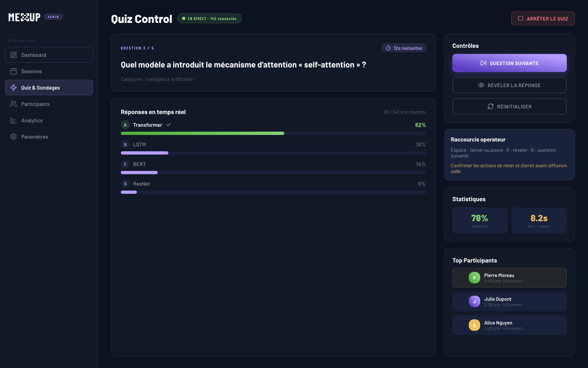The image size is (588, 368).
Task: Reveal the answer with Révéler la réponse
Action: click(510, 85)
